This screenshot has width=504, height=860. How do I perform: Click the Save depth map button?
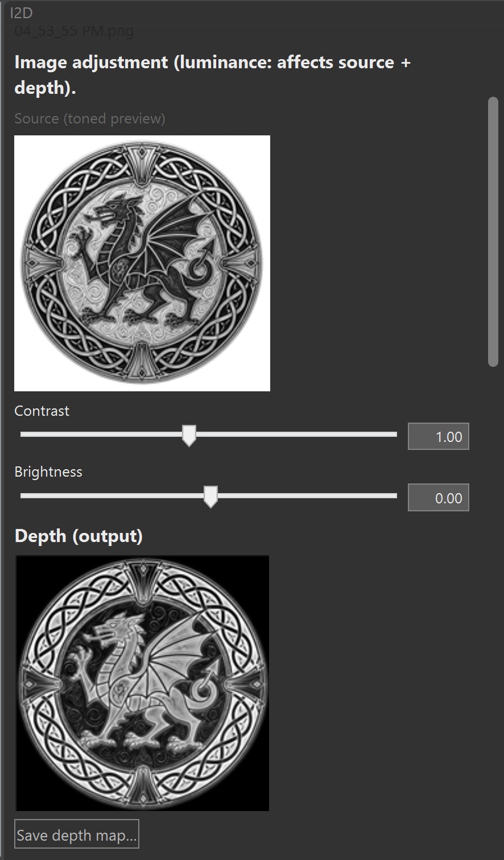point(76,834)
